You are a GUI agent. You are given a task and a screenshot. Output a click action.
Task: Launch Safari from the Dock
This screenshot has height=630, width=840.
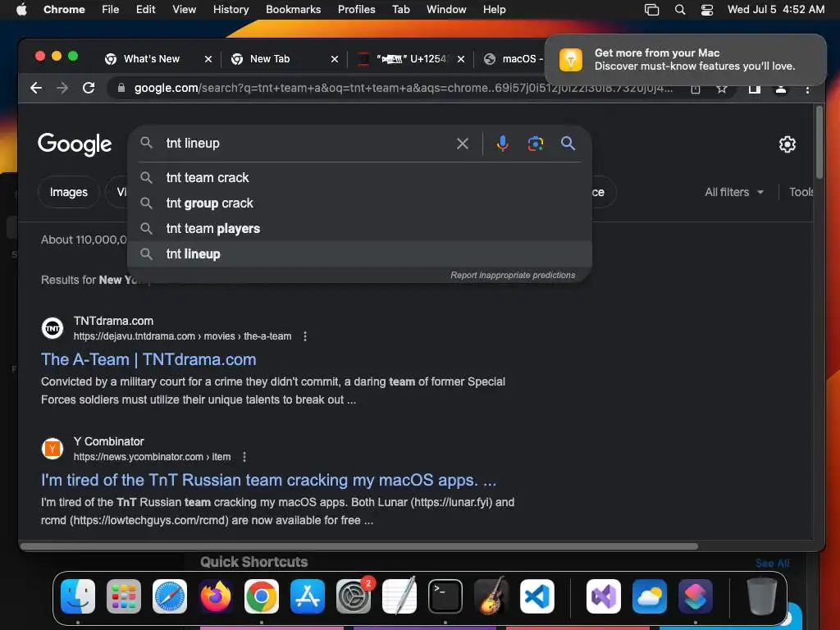pos(170,596)
